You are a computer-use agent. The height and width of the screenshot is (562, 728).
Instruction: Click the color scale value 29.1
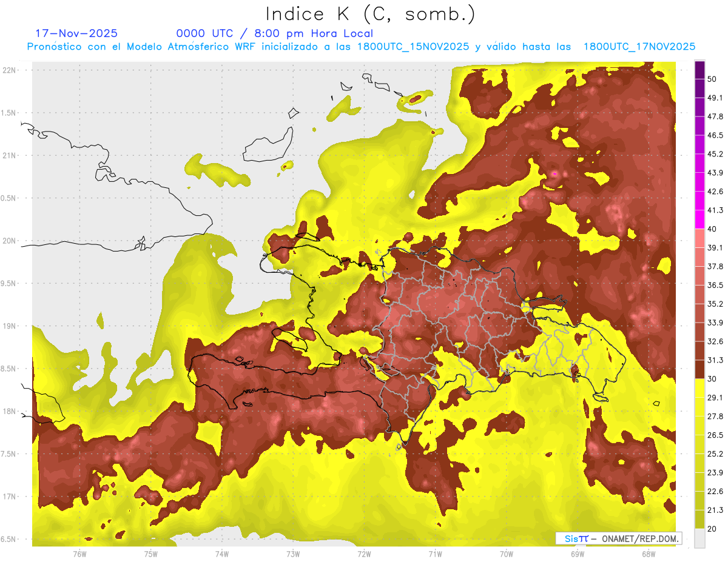pyautogui.click(x=715, y=398)
